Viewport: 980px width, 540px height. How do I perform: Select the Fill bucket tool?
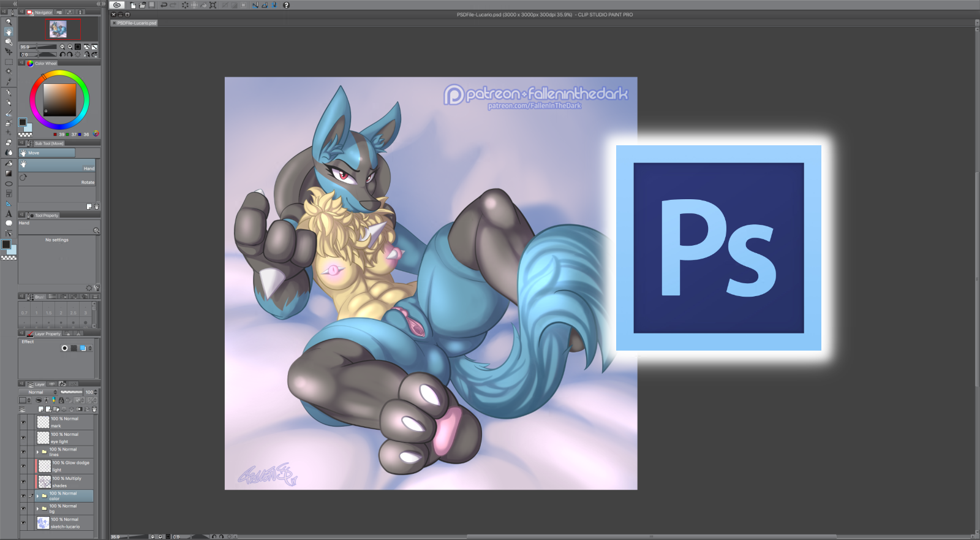[9, 164]
